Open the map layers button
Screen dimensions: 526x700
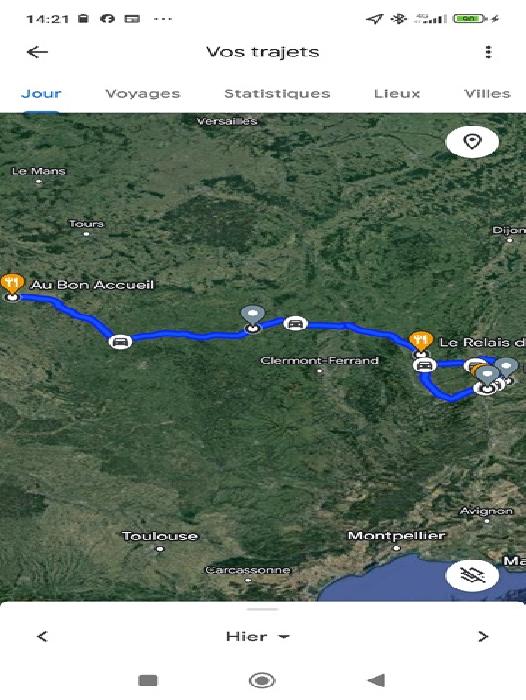point(472,575)
